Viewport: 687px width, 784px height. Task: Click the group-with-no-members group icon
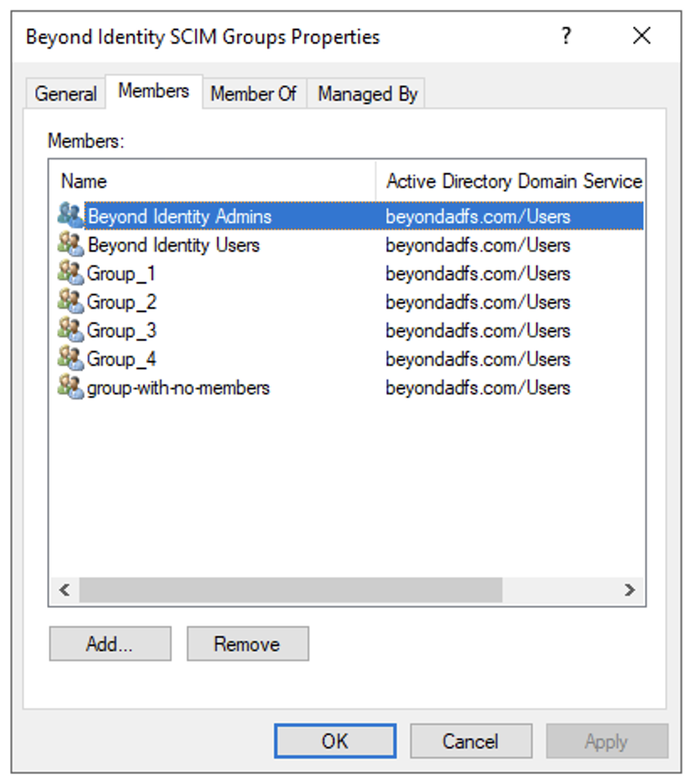(70, 387)
